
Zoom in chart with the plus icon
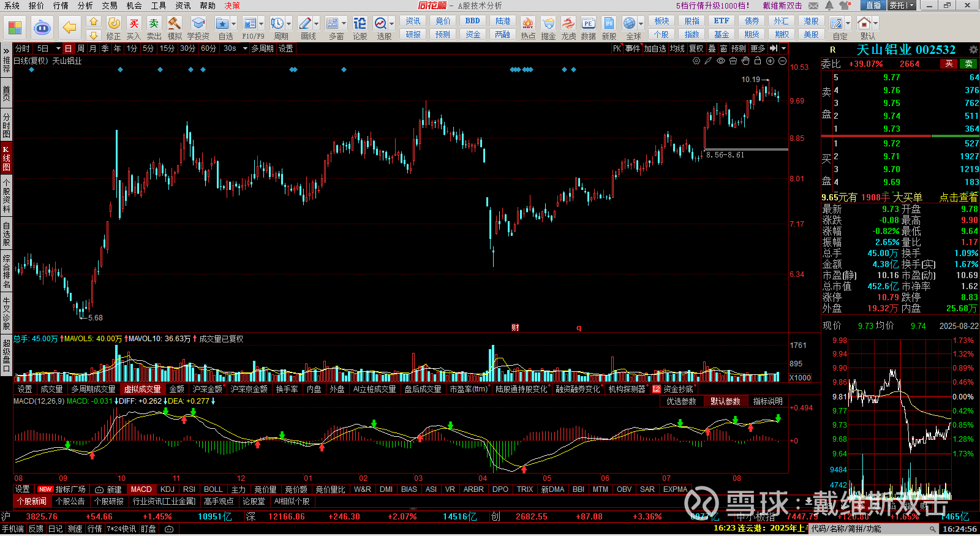point(770,61)
